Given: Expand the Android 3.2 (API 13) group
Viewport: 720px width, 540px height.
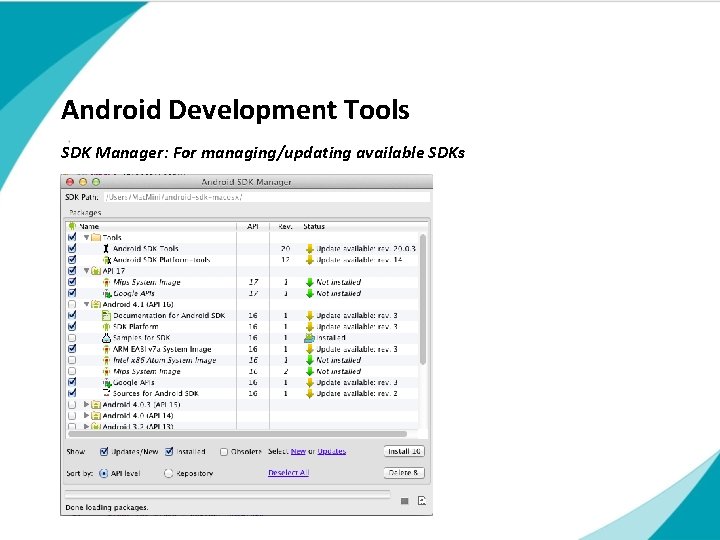Looking at the screenshot, I should point(86,427).
